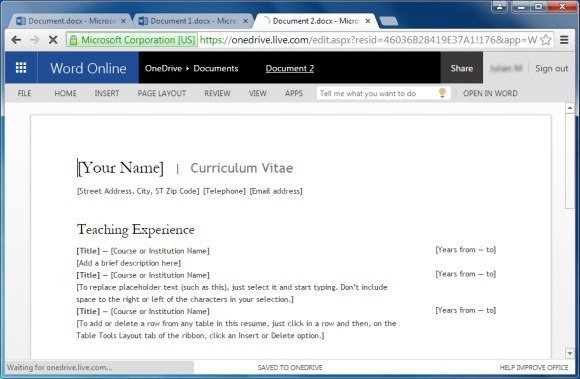Switch to the INSERT ribbon tab
This screenshot has width=580, height=379.
pos(107,93)
